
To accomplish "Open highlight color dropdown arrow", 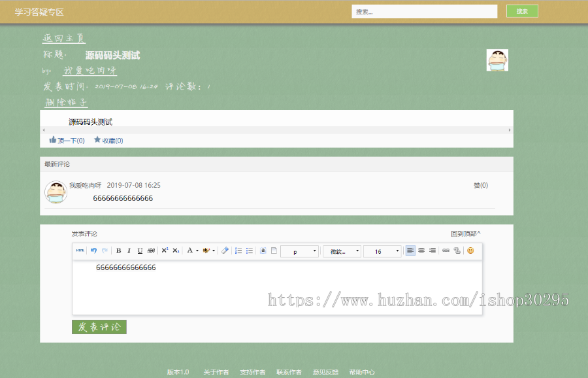I will point(214,250).
